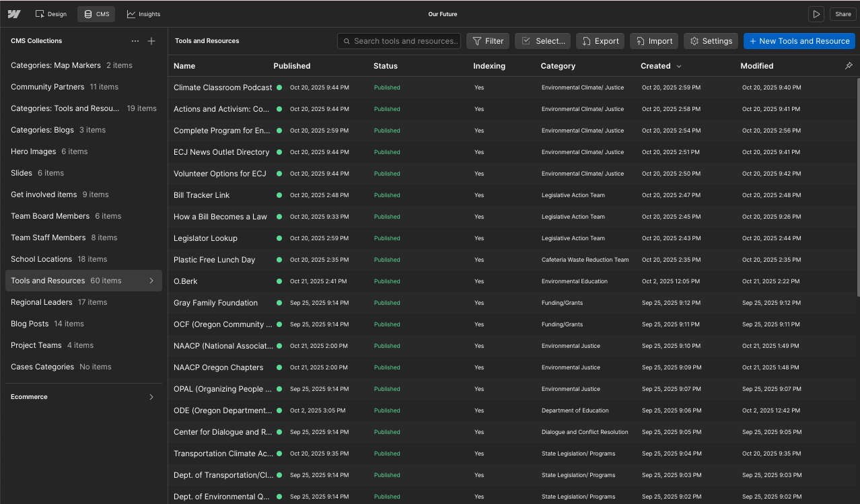Open Categories: Map Markers collection
Screen dimensions: 860x504
tap(83, 65)
